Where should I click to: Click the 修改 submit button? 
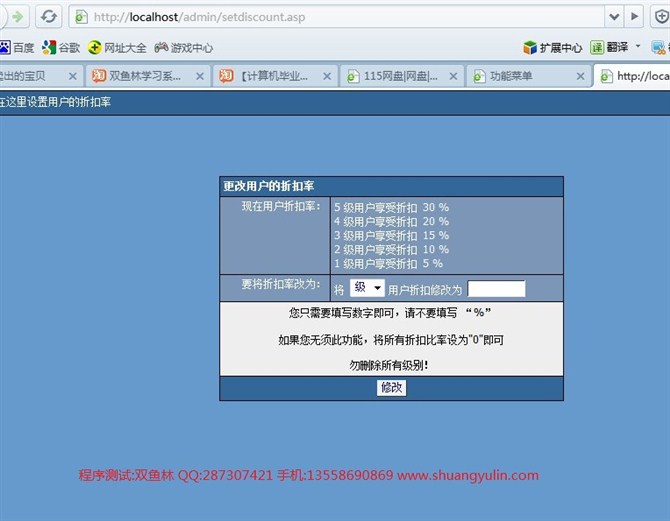391,388
